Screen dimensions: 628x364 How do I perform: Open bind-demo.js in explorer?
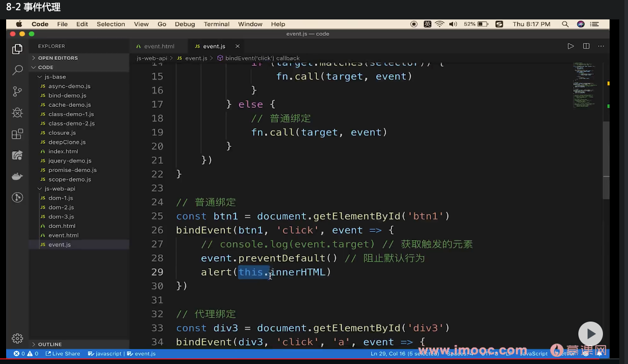coord(67,95)
